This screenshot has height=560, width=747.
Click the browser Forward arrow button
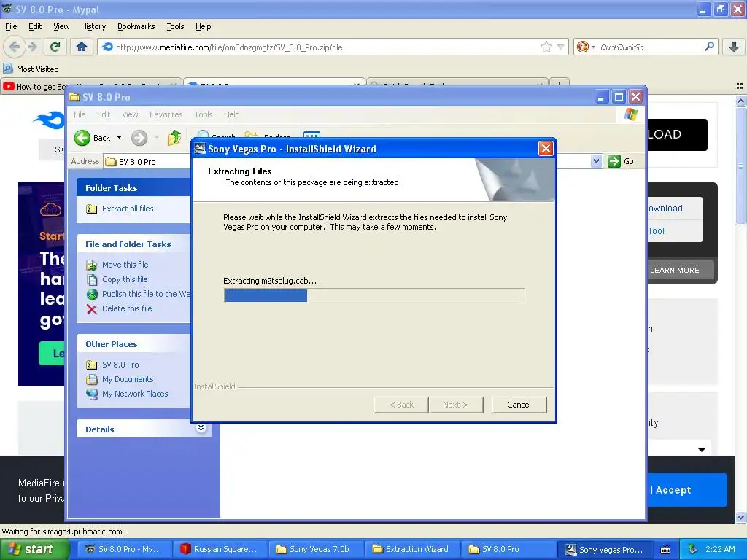[33, 47]
